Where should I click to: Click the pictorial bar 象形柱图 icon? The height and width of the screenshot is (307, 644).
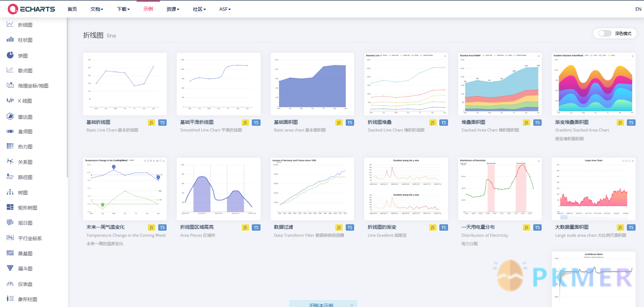[x=10, y=299]
